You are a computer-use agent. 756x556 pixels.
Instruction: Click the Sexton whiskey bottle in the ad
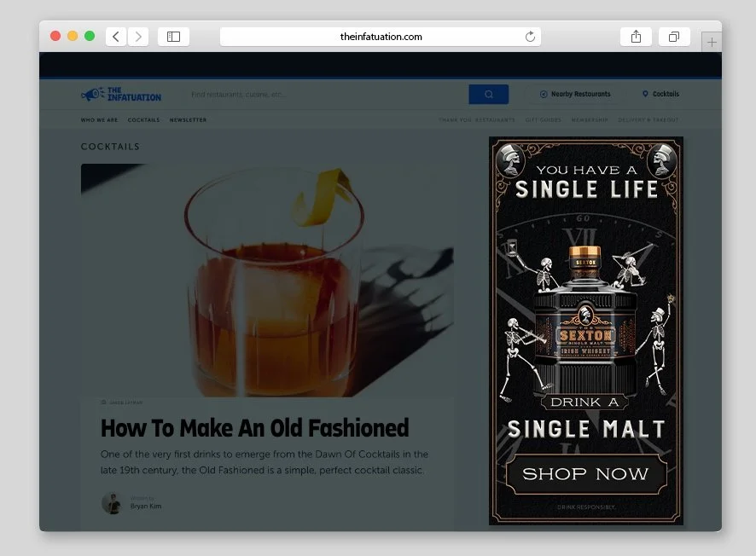[x=586, y=321]
